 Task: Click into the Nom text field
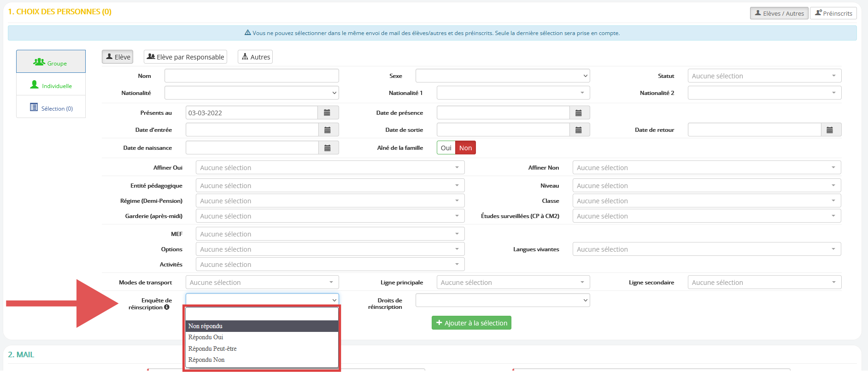tap(252, 76)
